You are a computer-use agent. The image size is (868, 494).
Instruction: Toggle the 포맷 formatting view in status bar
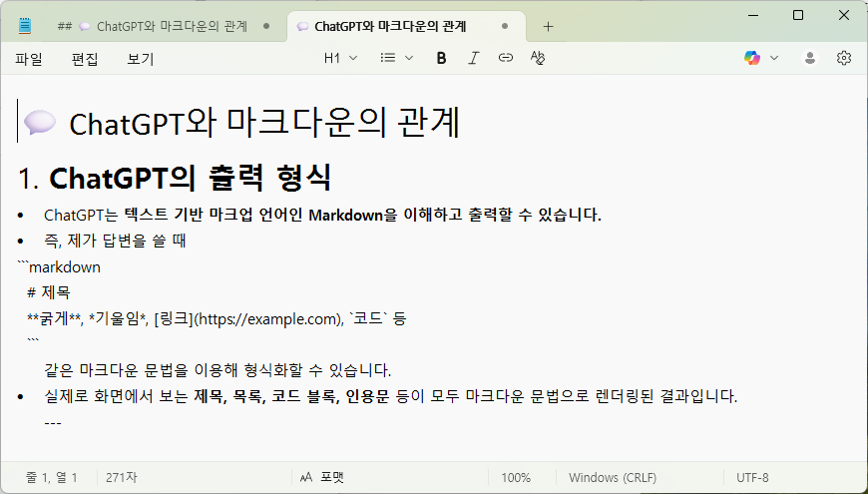pyautogui.click(x=321, y=477)
